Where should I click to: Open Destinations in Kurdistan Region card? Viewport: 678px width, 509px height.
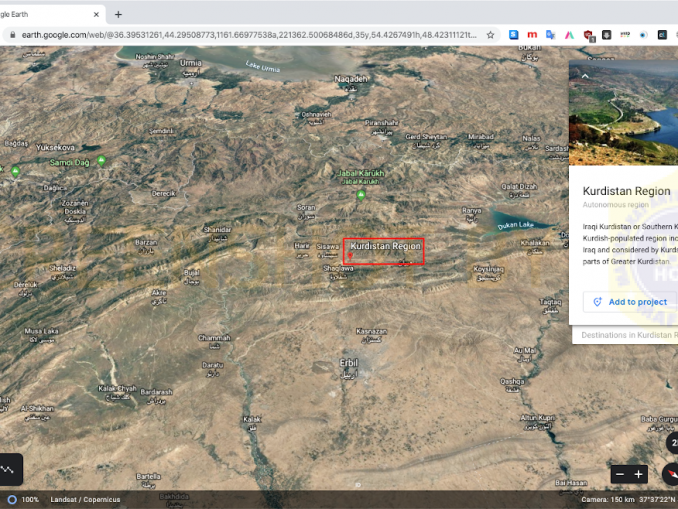coord(625,335)
